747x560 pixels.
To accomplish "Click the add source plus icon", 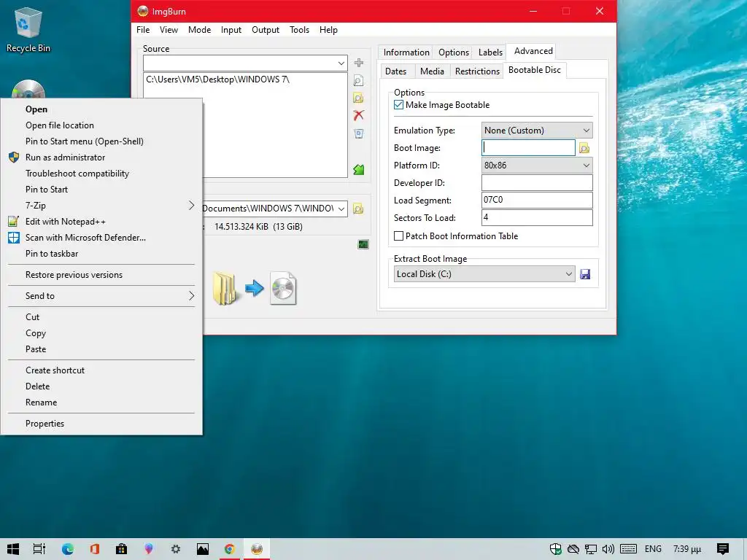I will 359,63.
